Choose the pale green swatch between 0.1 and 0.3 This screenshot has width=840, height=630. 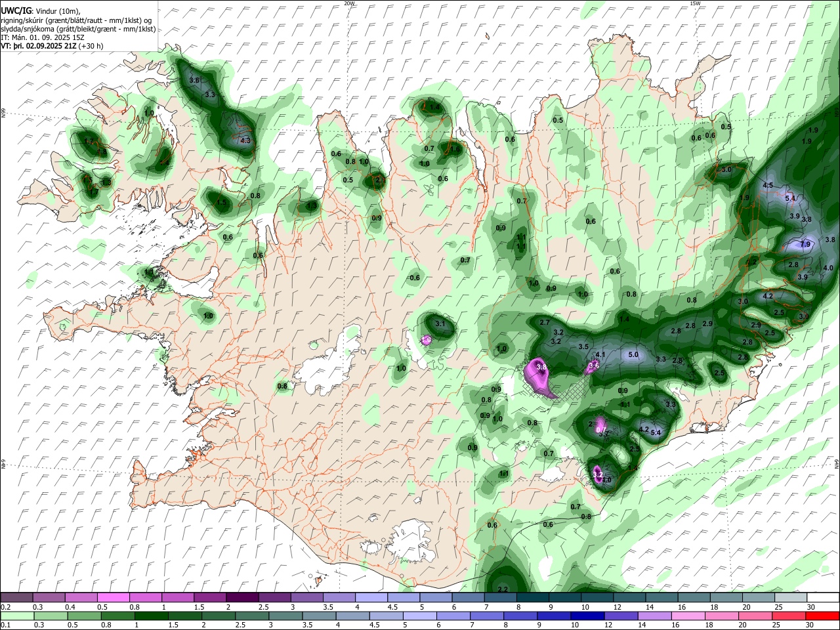tap(16, 616)
